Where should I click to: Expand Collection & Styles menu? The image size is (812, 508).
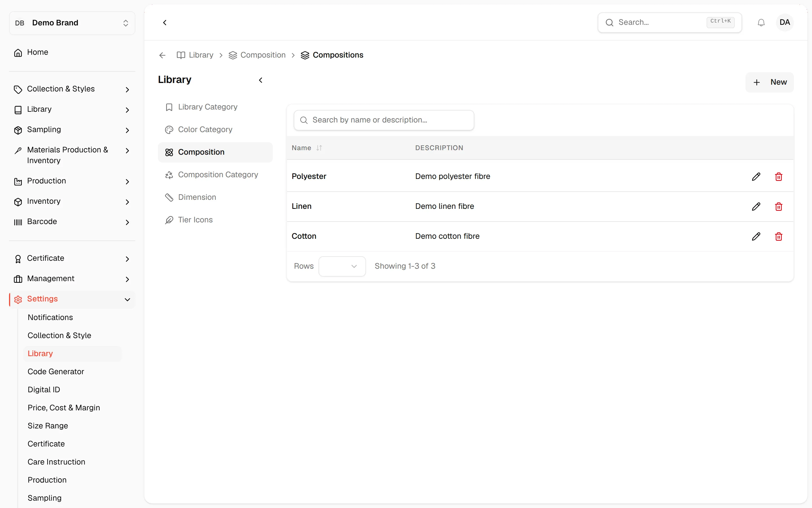72,89
